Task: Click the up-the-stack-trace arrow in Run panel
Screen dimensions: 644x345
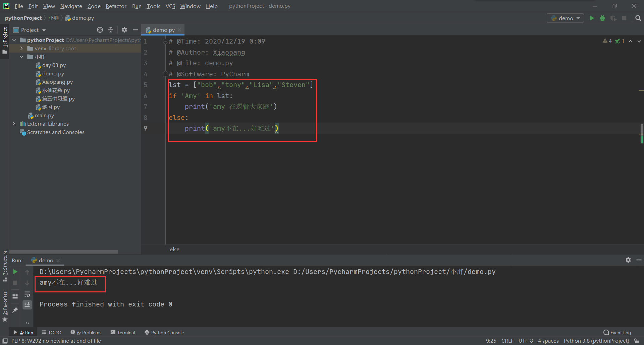Action: pyautogui.click(x=27, y=272)
